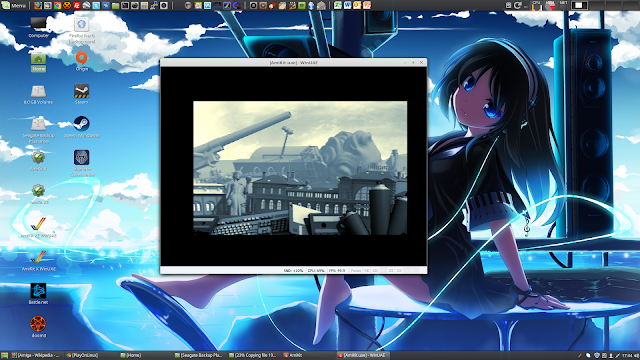Click the WinUAE window title bar
The image size is (640, 360).
click(x=293, y=62)
